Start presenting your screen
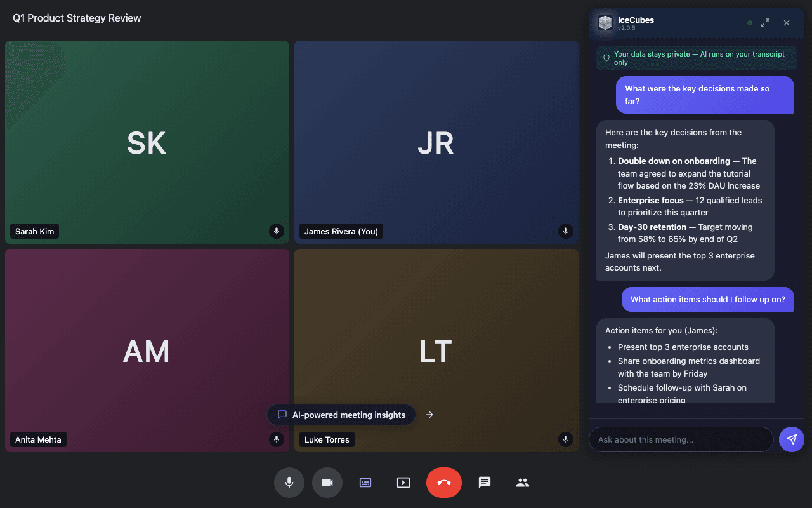This screenshot has height=508, width=812. 403,483
